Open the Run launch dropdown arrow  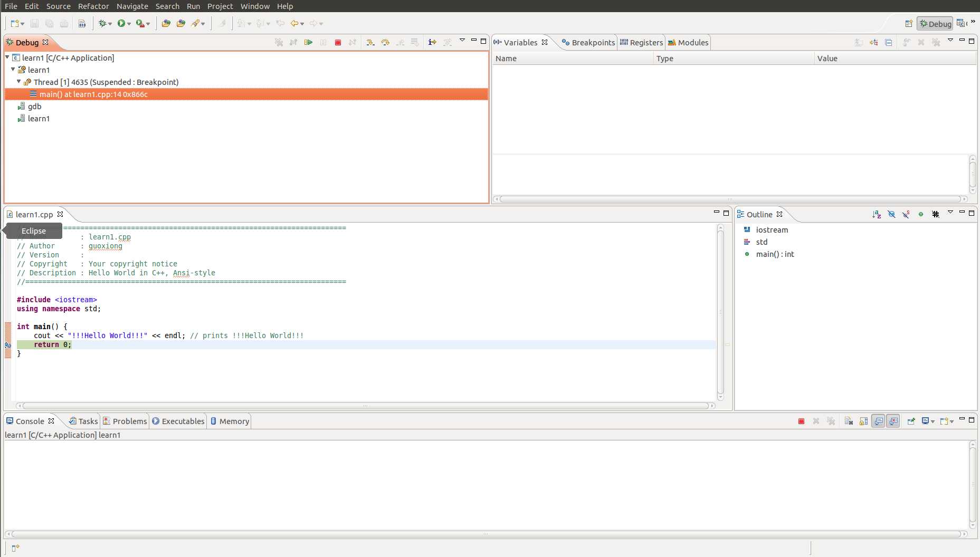pos(129,24)
